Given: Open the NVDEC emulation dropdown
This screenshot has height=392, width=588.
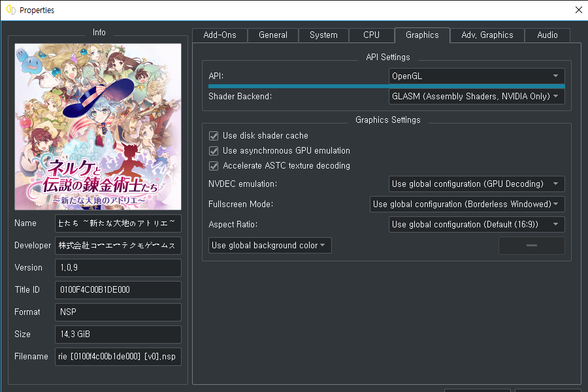Looking at the screenshot, I should (477, 184).
